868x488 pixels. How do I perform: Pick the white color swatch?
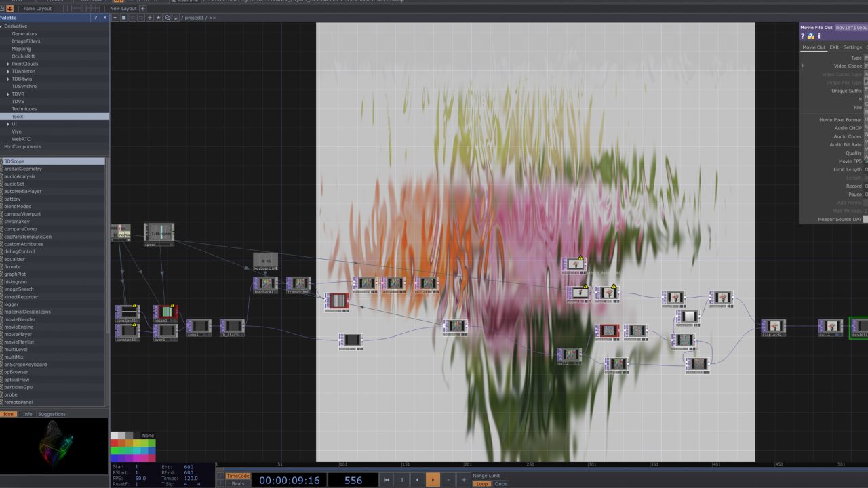click(114, 436)
